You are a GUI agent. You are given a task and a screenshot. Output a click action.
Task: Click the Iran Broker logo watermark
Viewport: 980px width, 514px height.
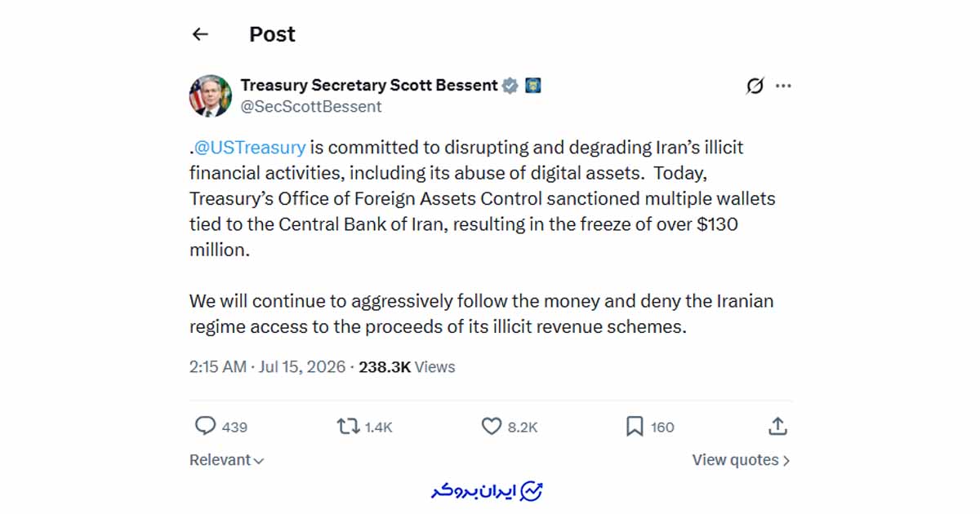(x=488, y=491)
